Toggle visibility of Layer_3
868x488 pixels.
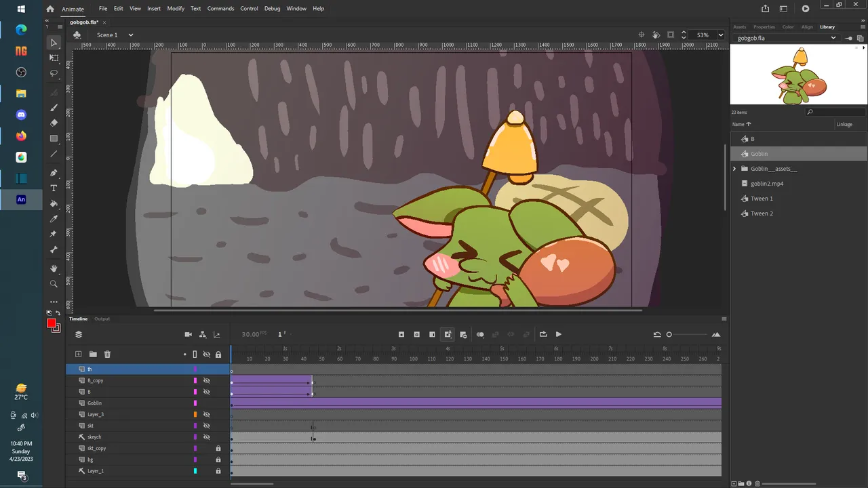207,414
